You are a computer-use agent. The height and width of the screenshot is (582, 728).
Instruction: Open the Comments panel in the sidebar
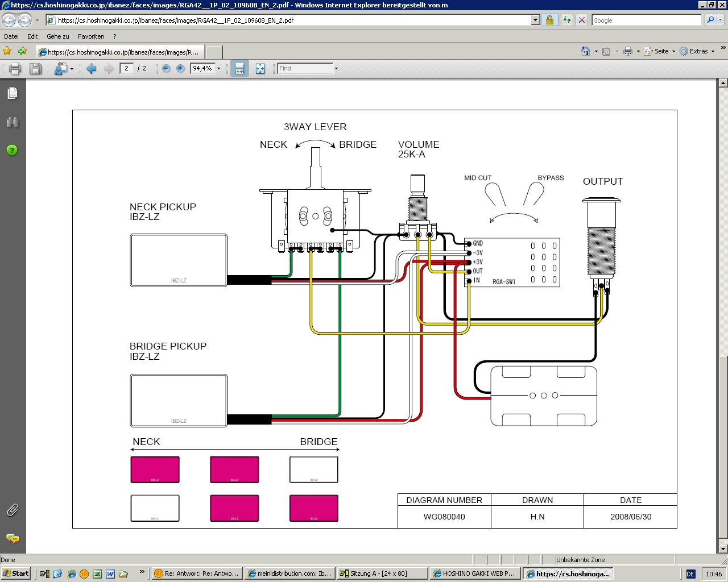click(12, 538)
